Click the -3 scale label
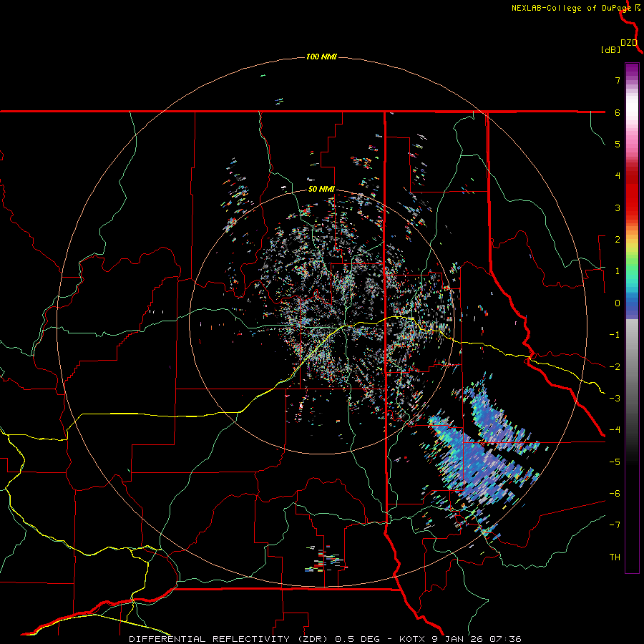644x644 pixels. click(x=615, y=399)
